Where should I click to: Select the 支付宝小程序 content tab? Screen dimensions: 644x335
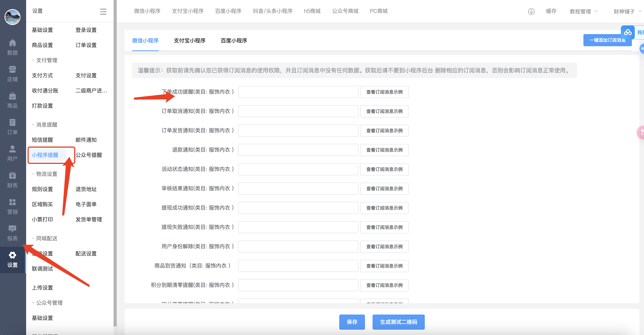point(189,41)
